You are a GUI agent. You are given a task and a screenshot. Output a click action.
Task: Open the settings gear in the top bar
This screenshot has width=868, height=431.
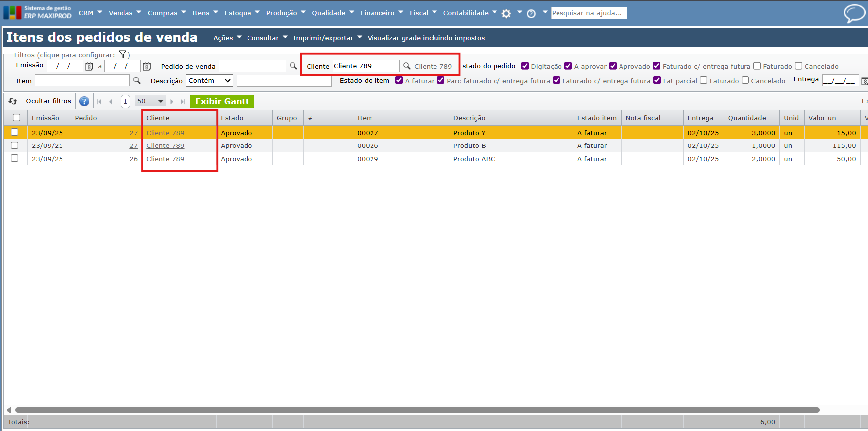506,14
